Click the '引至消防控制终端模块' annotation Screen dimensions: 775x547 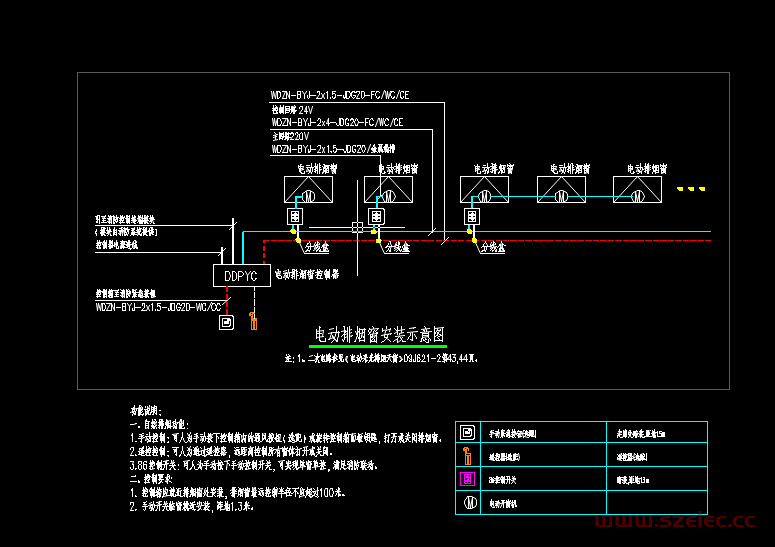126,219
